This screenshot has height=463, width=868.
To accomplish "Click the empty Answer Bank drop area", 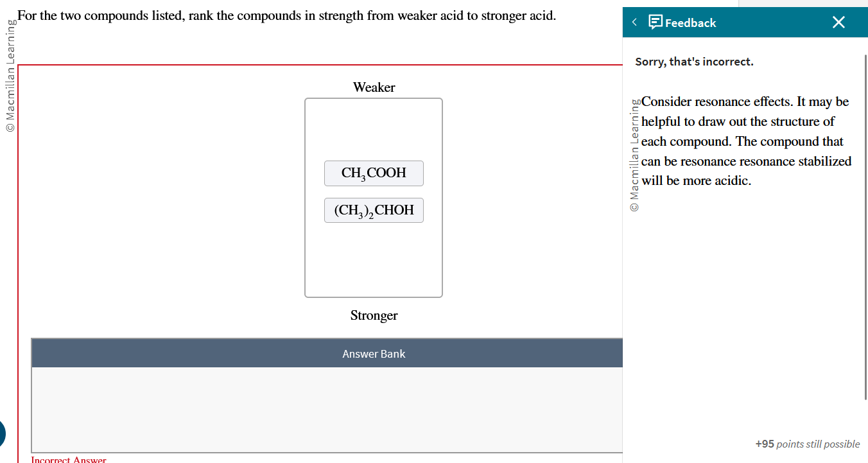I will tap(327, 409).
